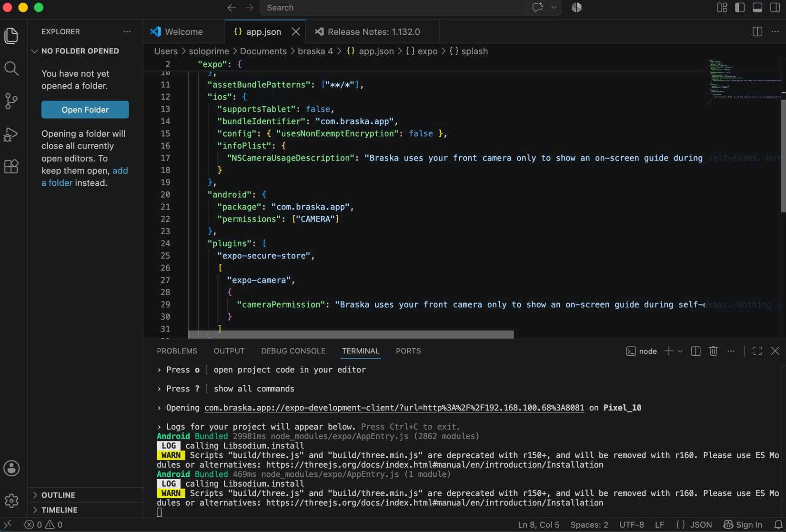Screen dimensions: 786x532
Task: Toggle the bottom panel visibility
Action: click(x=757, y=8)
